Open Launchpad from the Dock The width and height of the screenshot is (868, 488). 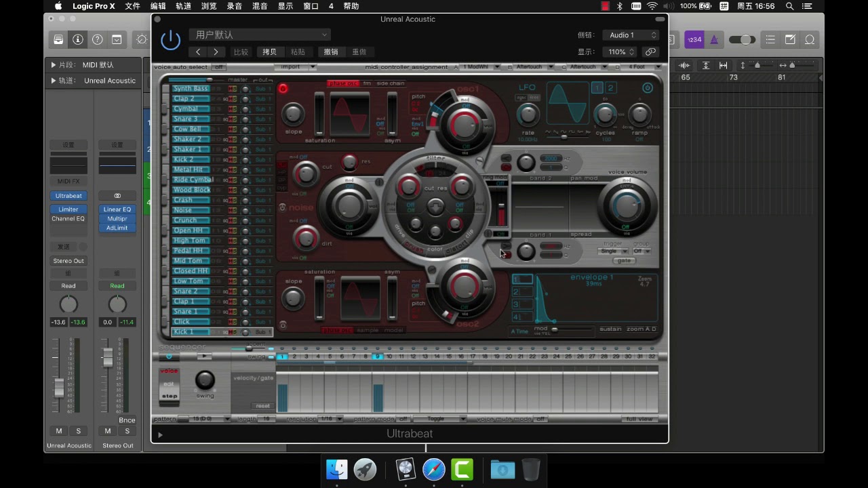pos(365,469)
